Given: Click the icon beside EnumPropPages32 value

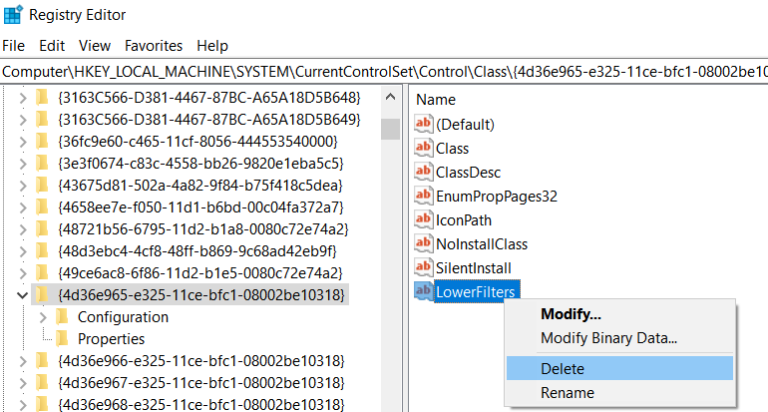Looking at the screenshot, I should coord(424,196).
